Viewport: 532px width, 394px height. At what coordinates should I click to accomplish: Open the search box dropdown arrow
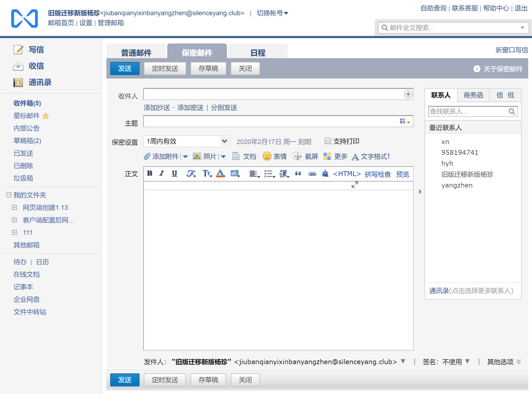(522, 28)
